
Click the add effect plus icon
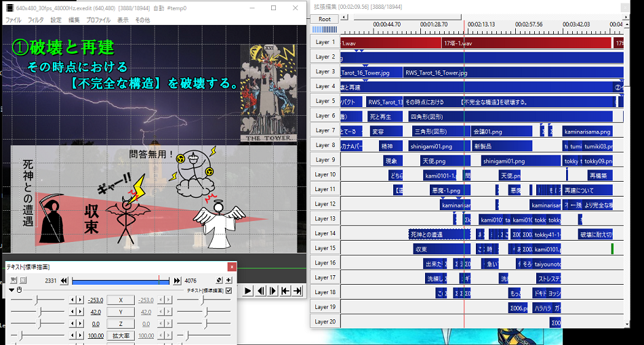pyautogui.click(x=228, y=281)
